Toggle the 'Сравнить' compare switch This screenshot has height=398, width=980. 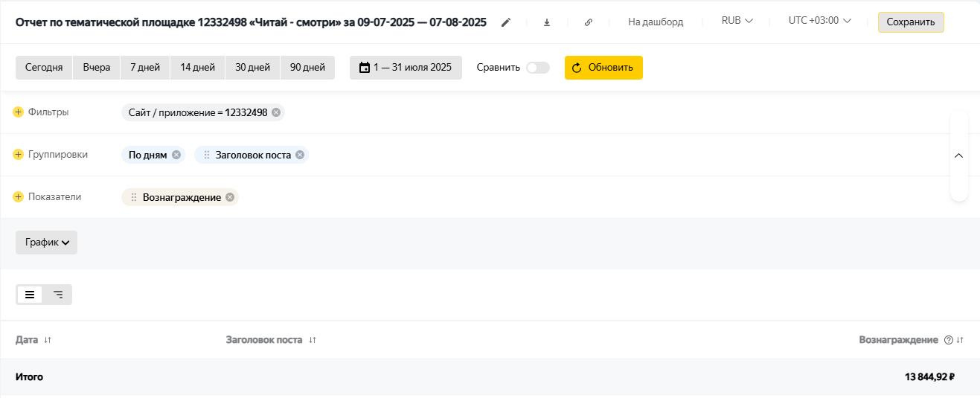538,68
